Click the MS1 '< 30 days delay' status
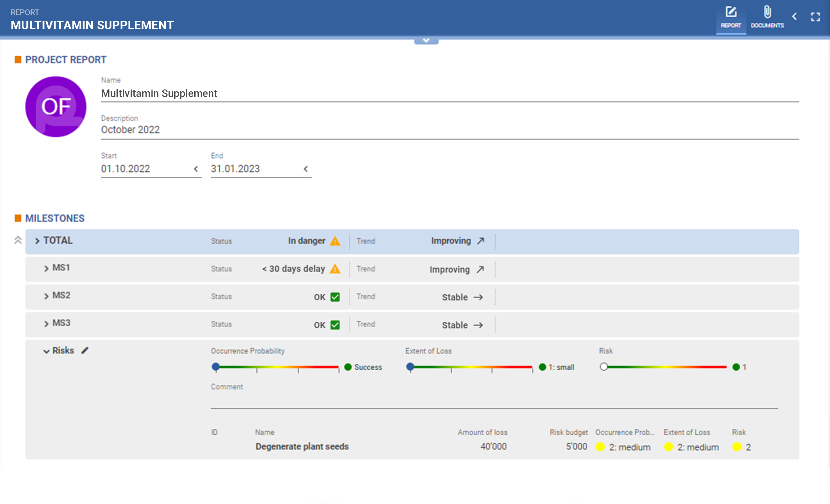 click(x=294, y=269)
